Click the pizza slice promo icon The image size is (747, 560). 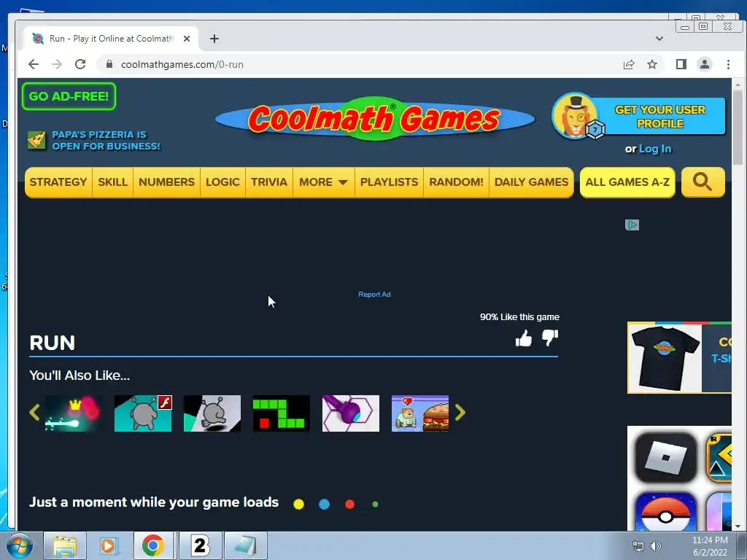[36, 140]
